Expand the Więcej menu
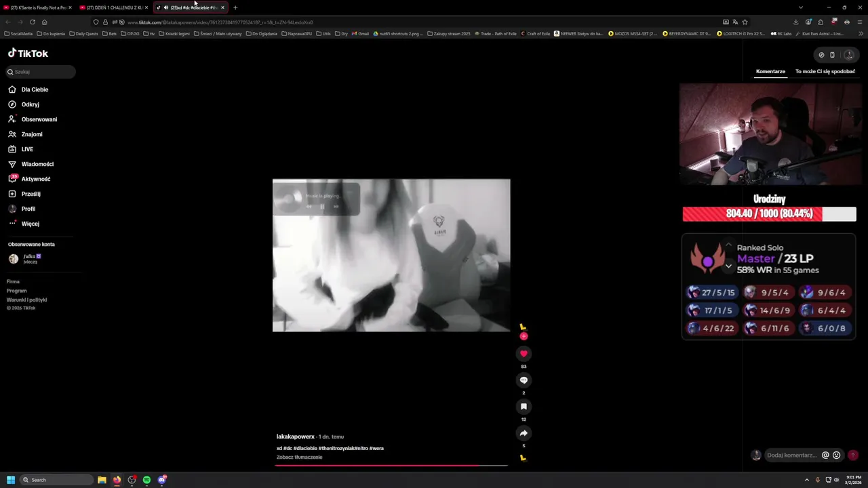Viewport: 868px width, 488px height. [24, 224]
